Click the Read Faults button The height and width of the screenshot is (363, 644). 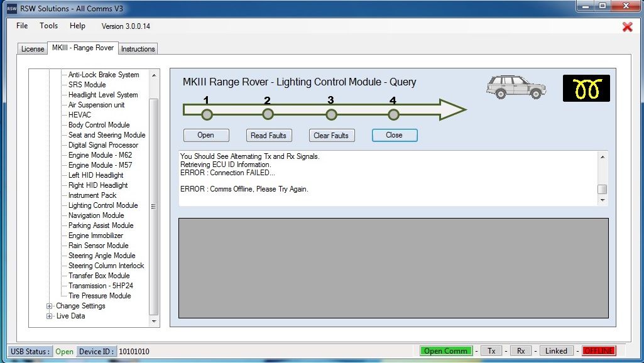coord(269,135)
